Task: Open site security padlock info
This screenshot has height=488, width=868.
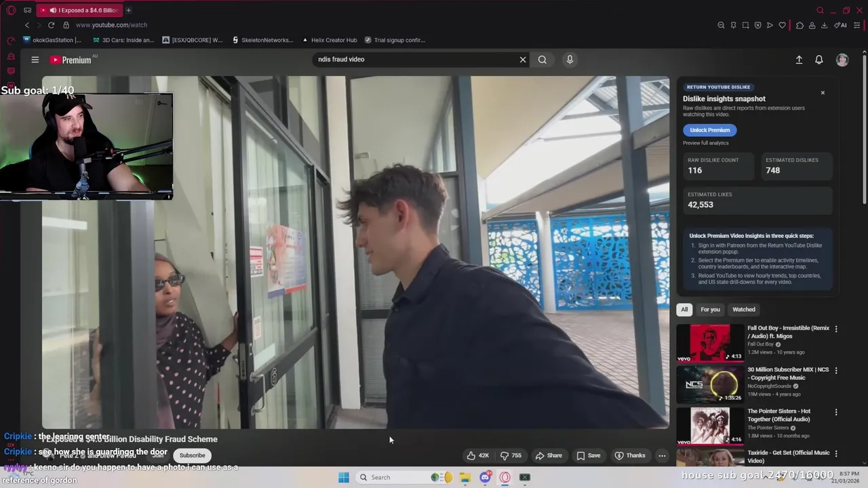Action: pos(66,25)
